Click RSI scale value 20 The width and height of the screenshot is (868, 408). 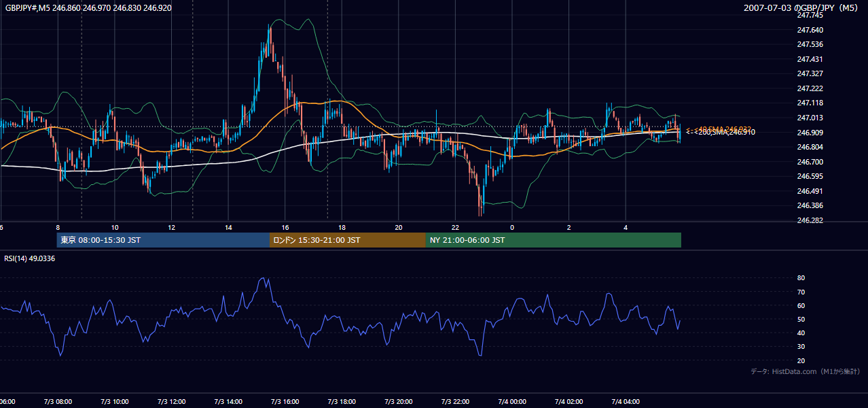click(x=801, y=360)
